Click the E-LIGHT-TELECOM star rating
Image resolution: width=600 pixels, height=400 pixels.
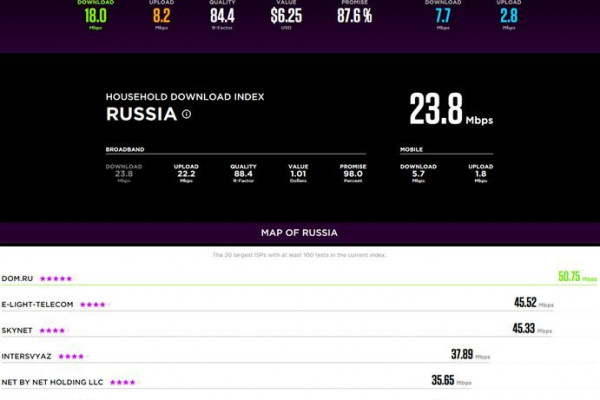93,304
